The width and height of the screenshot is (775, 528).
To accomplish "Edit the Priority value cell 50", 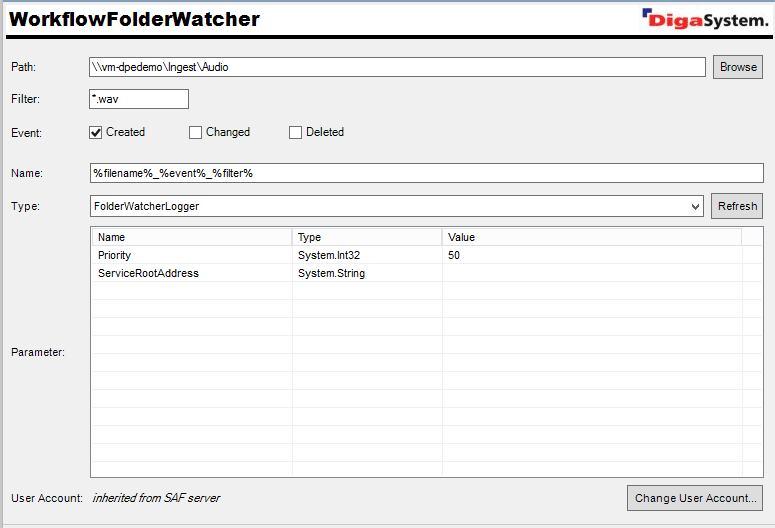I will pyautogui.click(x=591, y=255).
